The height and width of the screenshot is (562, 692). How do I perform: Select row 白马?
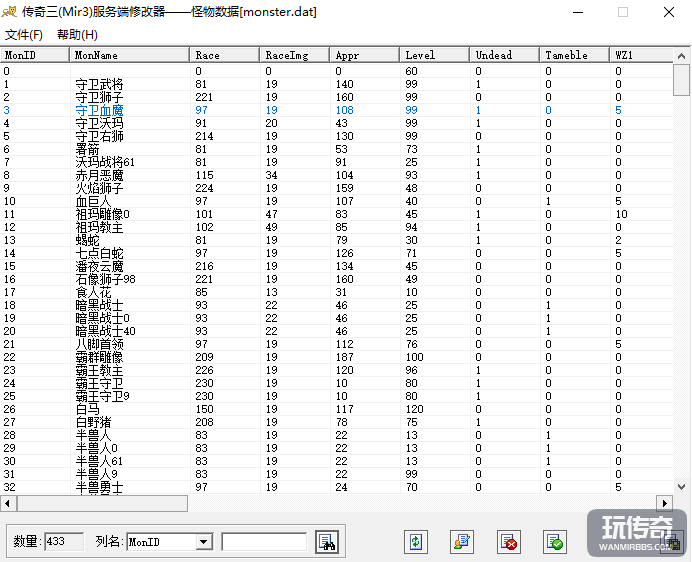click(336, 409)
